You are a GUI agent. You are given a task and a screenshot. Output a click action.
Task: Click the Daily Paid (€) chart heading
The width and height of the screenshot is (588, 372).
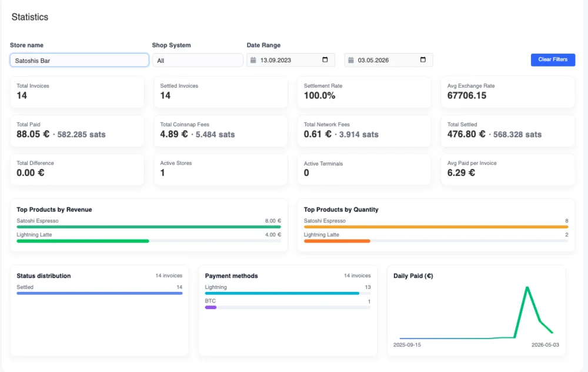pos(413,275)
